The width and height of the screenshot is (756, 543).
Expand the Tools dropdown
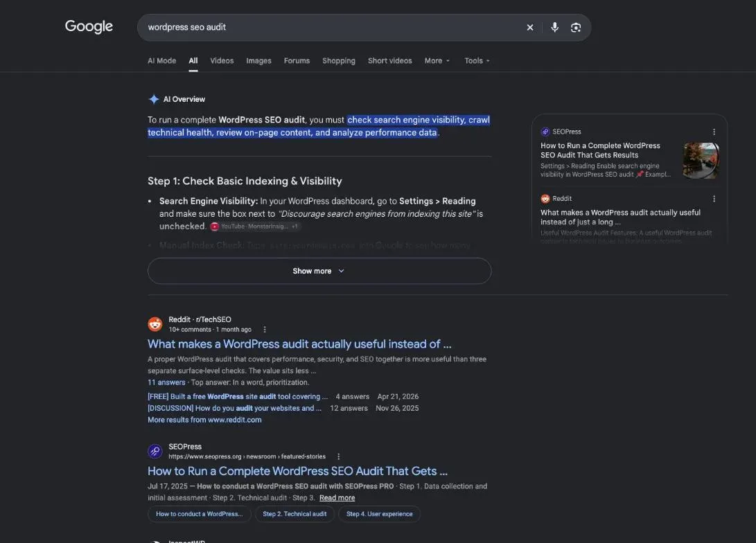477,61
